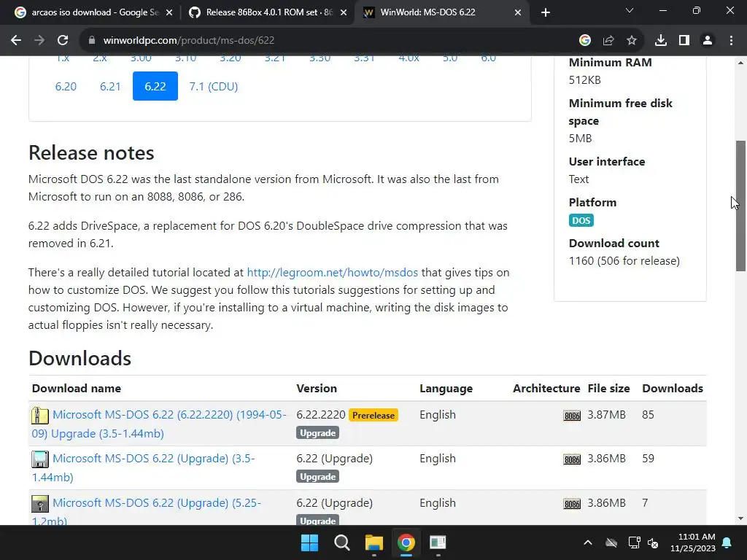The width and height of the screenshot is (747, 560).
Task: Select version 6.21
Action: click(110, 86)
